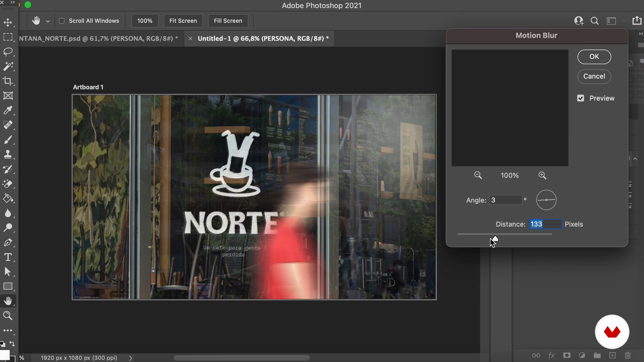Close the Untitled-1 document tab

point(191,39)
